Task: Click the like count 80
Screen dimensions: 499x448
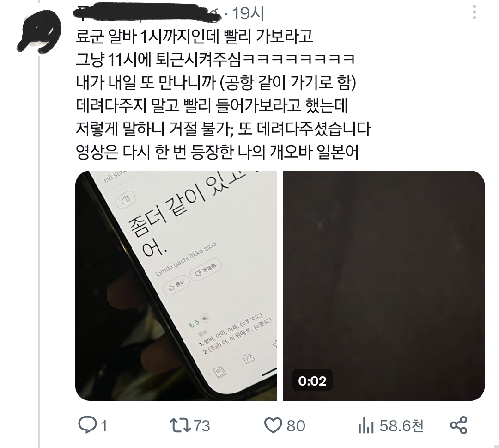Action: coord(296,426)
